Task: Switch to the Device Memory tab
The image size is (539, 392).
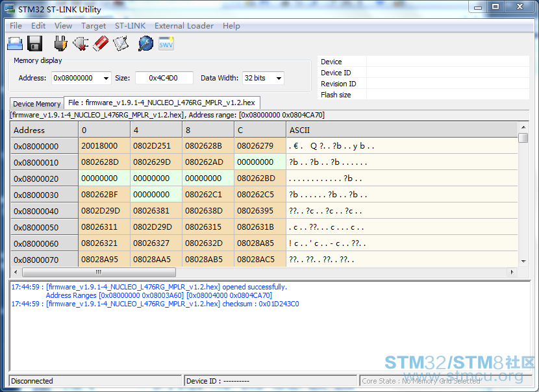Action: [37, 104]
